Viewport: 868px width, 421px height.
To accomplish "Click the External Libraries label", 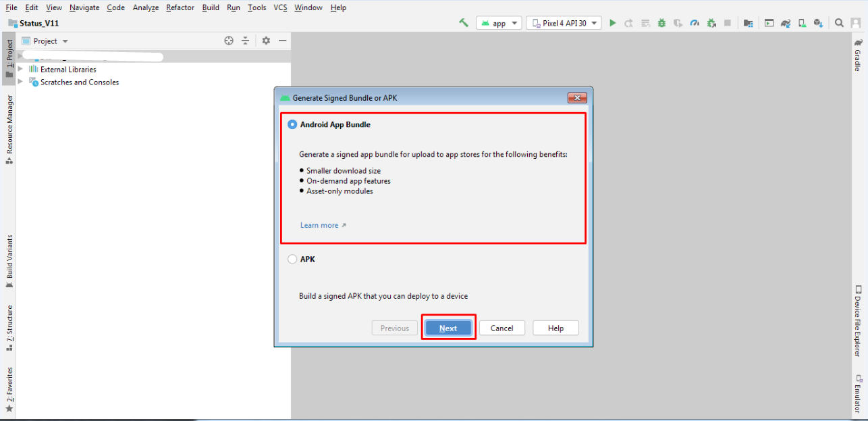I will click(68, 69).
